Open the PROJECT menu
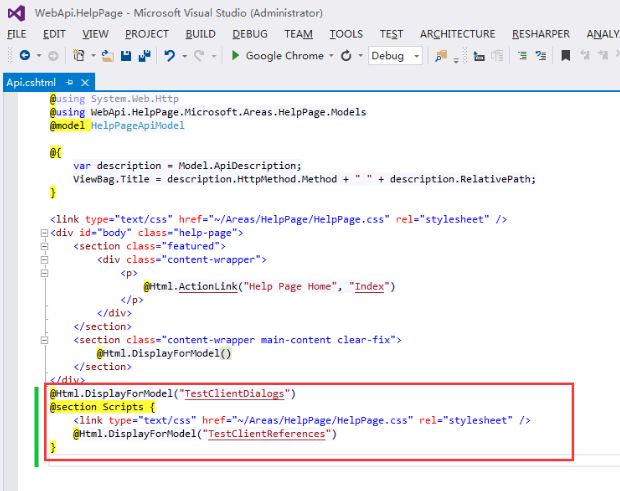Screen dimensions: 620x491 [x=147, y=34]
